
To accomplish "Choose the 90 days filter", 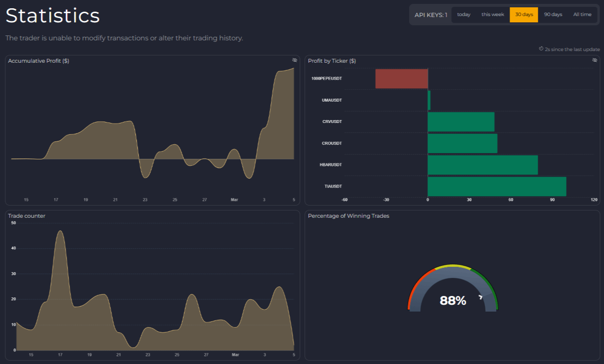I will [x=553, y=14].
